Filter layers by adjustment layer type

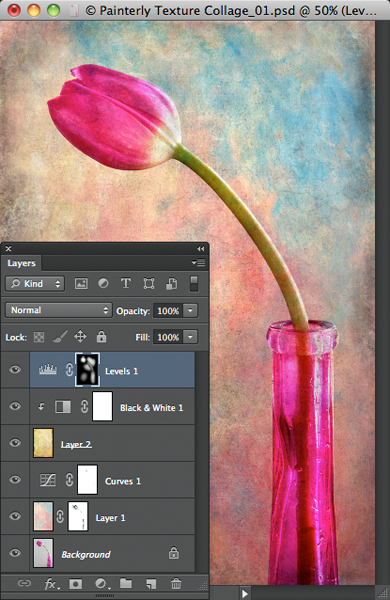click(103, 284)
